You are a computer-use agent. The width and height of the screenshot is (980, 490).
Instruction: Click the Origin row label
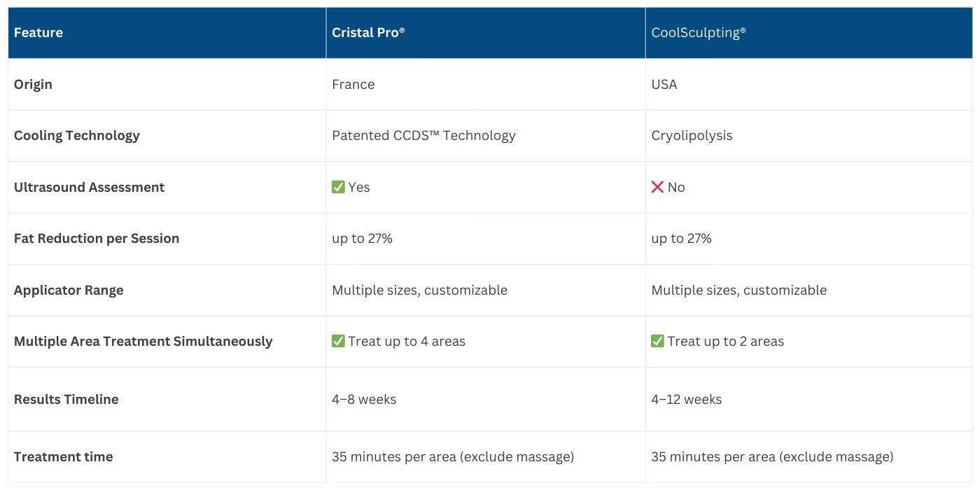click(x=33, y=85)
